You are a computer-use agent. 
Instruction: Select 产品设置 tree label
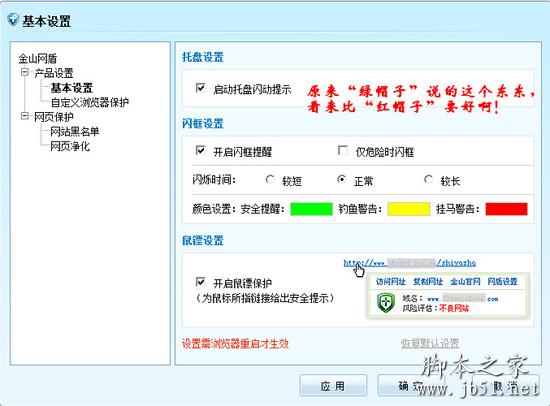click(54, 73)
